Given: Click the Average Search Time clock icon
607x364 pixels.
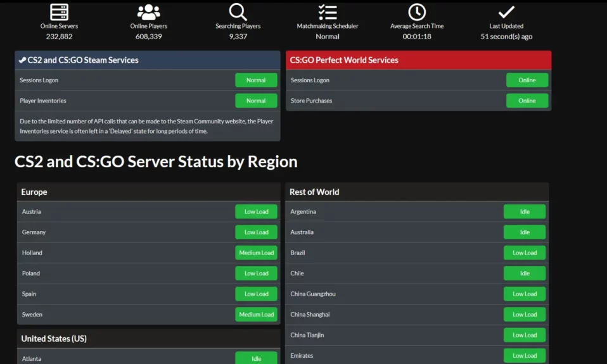Looking at the screenshot, I should (417, 12).
